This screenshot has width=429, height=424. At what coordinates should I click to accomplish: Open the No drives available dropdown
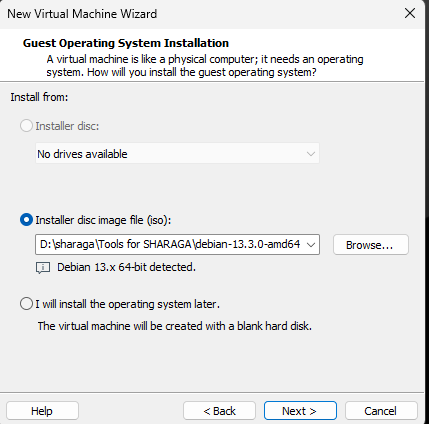click(x=177, y=154)
